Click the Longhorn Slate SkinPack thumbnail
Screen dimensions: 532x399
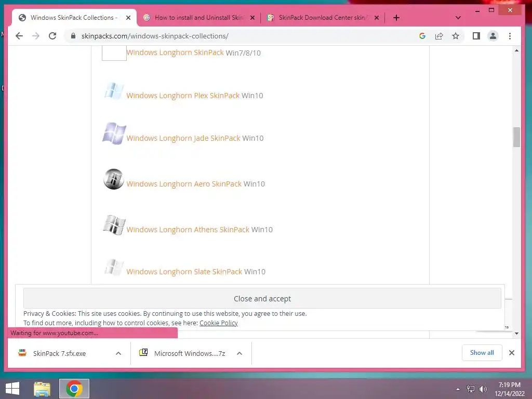114,267
